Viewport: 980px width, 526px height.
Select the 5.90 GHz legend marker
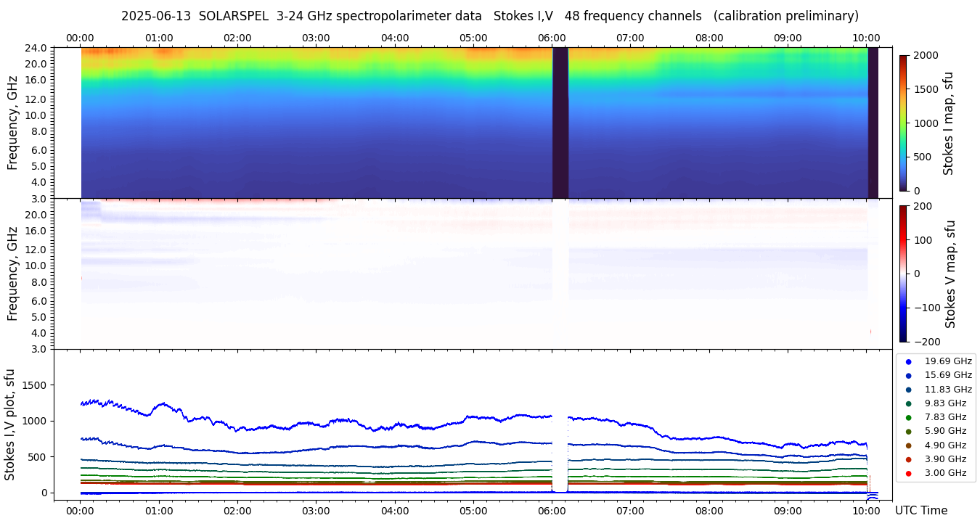click(x=908, y=432)
